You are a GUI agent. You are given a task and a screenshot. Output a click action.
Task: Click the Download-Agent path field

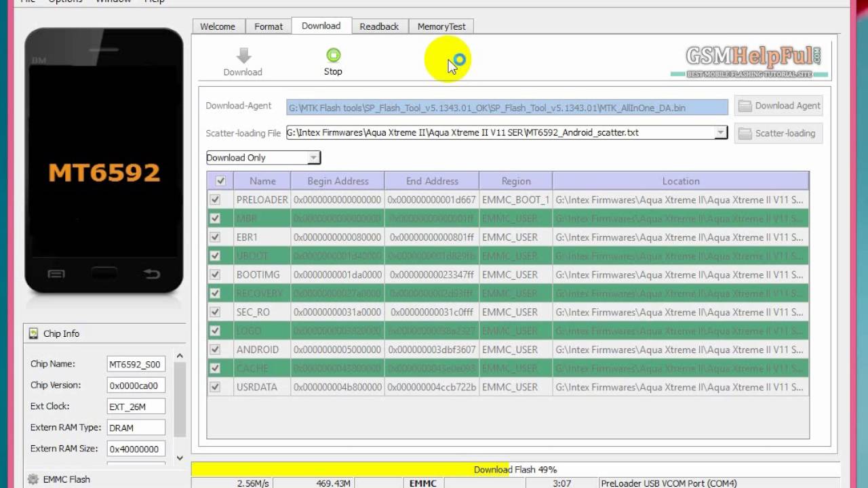(x=507, y=107)
